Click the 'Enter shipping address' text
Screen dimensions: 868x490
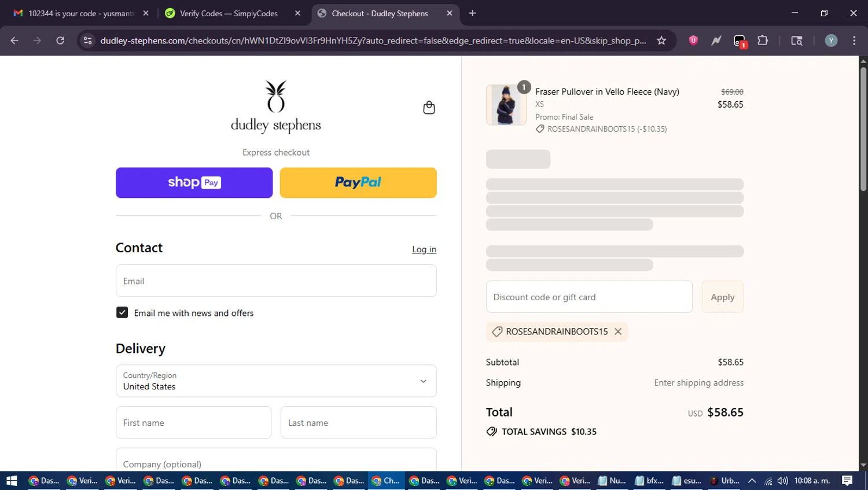coord(698,382)
